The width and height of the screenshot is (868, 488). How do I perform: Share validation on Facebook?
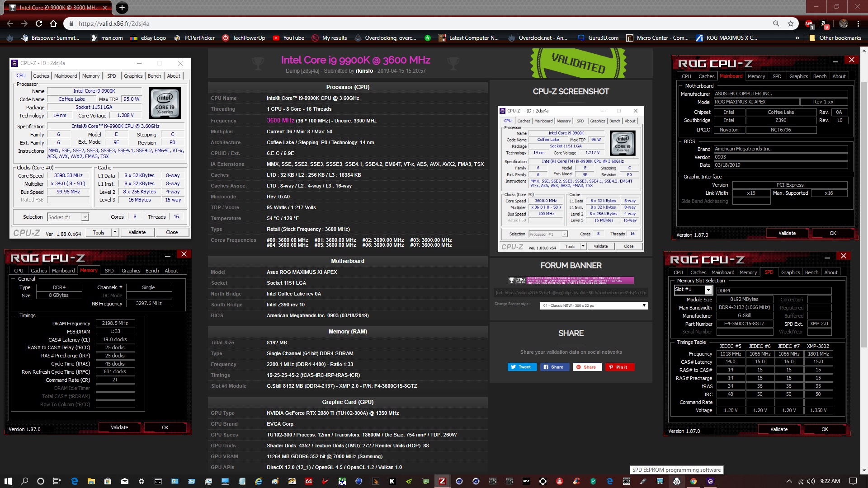[x=554, y=367]
